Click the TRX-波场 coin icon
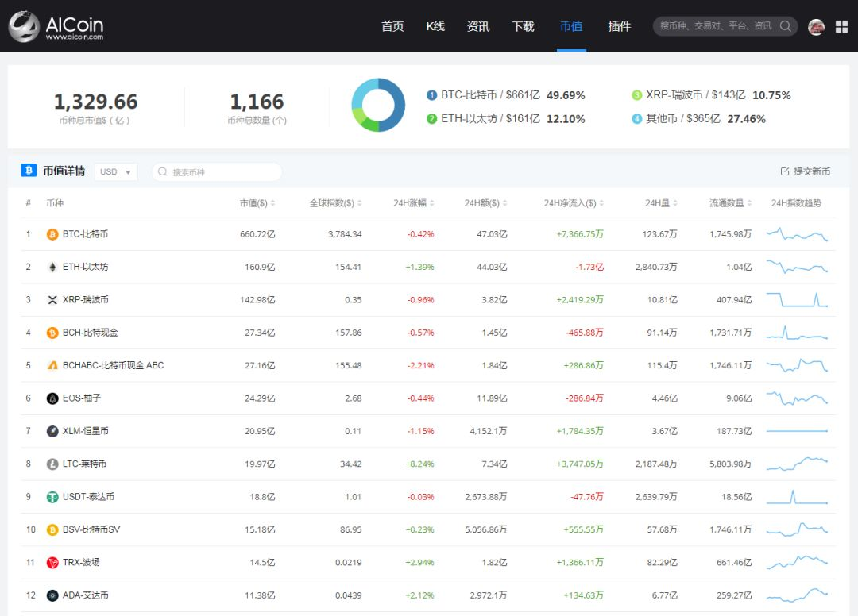 (52, 563)
